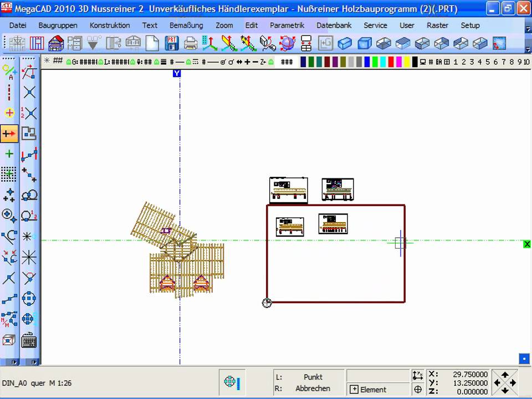Open the Datei menu

(x=18, y=25)
